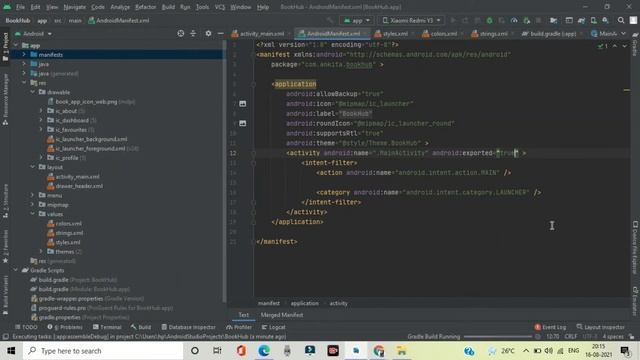
Task: Click Sync Project with Gradle Files icon
Action: pos(581,20)
